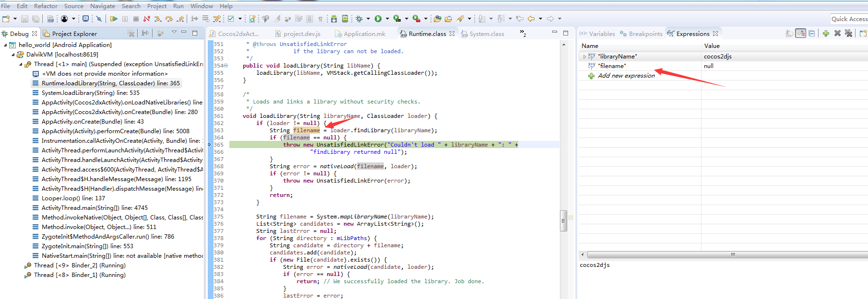Toggle Show Type Names in Expressions
The image size is (868, 299).
(789, 34)
